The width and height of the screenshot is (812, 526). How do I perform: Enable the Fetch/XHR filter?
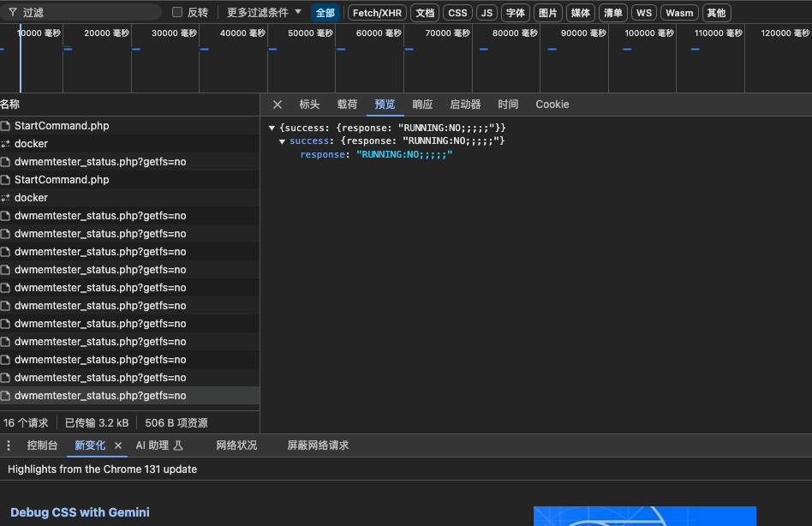click(x=377, y=13)
